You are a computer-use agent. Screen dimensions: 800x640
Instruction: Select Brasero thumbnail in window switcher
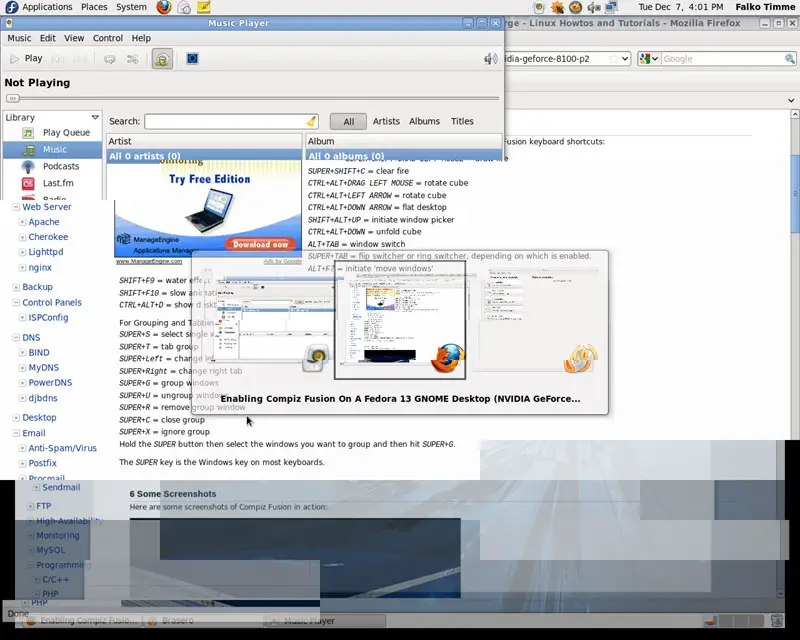pyautogui.click(x=535, y=321)
